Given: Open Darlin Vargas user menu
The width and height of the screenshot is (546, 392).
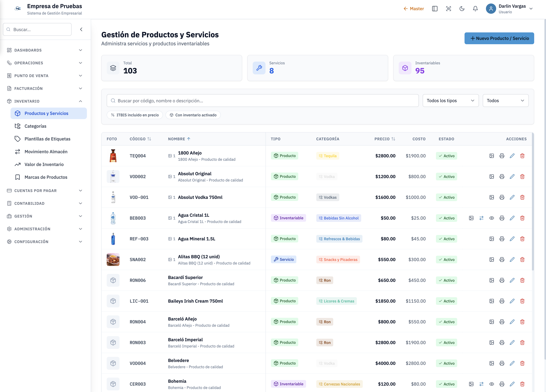Looking at the screenshot, I should pyautogui.click(x=509, y=9).
